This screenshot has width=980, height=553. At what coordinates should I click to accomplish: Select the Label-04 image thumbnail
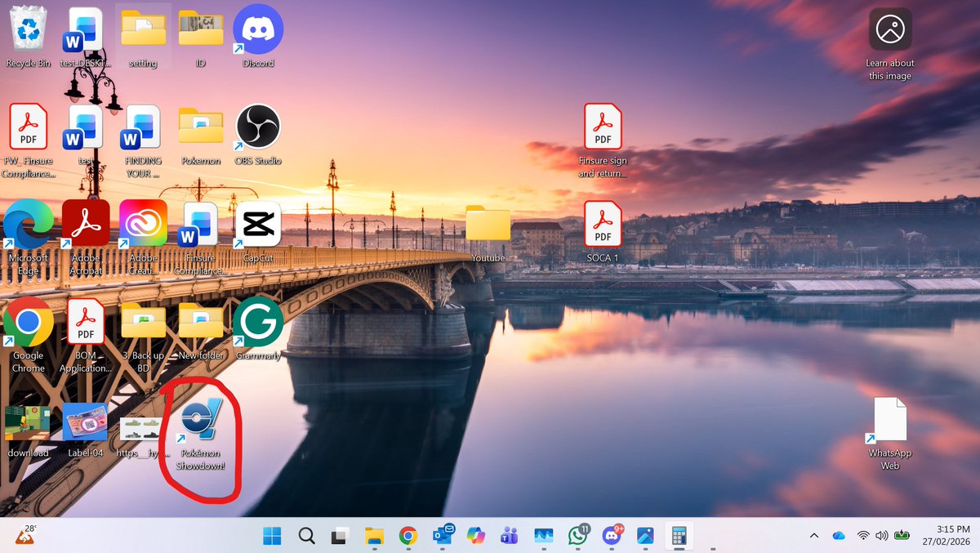tap(86, 430)
